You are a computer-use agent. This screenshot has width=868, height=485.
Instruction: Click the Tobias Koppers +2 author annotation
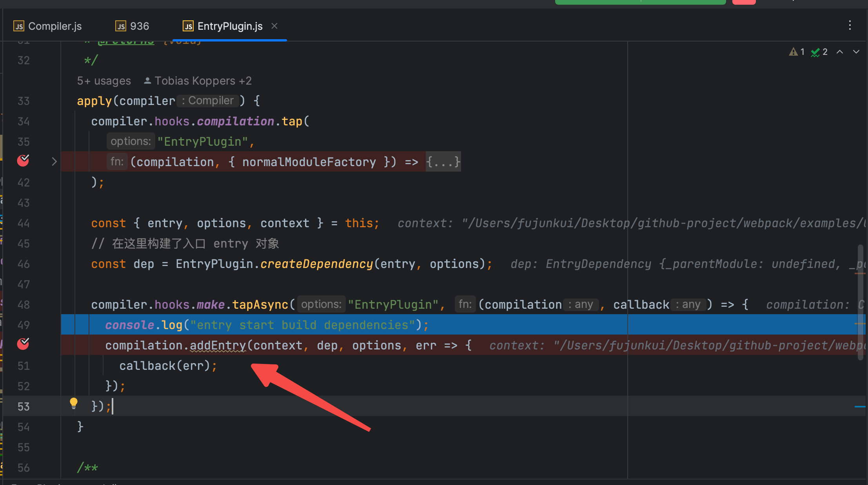click(203, 81)
